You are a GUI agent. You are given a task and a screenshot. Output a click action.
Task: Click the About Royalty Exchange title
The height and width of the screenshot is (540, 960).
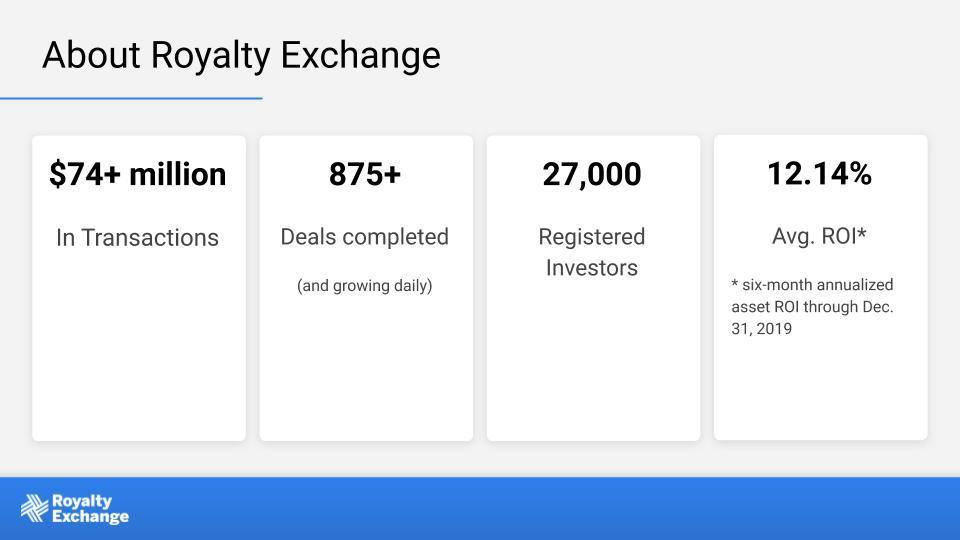tap(241, 55)
